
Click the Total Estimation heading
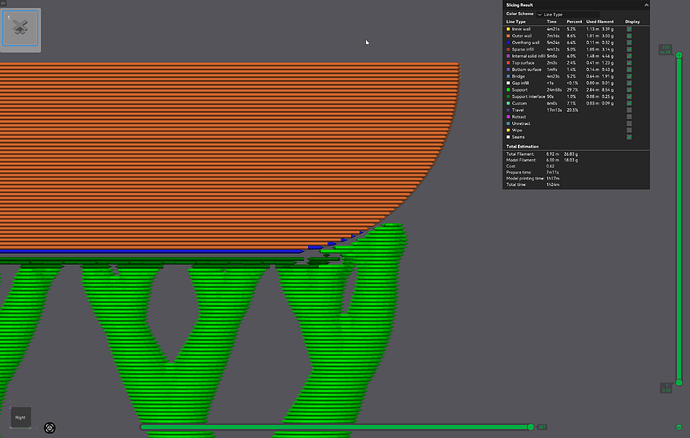click(x=522, y=147)
